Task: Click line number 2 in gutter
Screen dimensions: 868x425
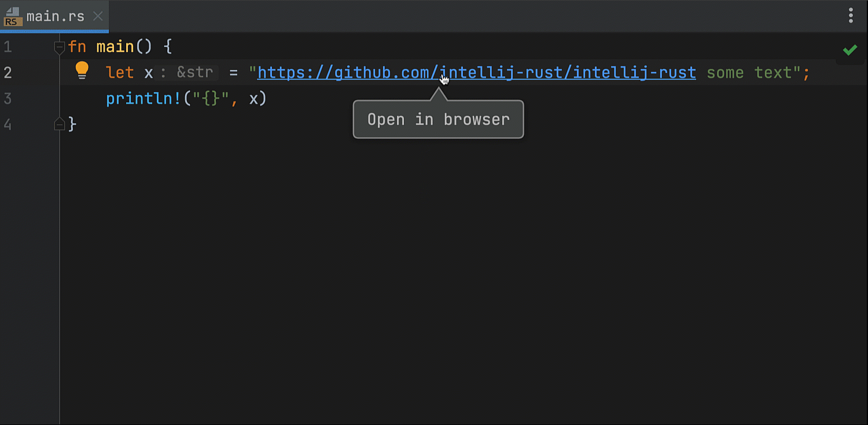Action: (x=8, y=73)
